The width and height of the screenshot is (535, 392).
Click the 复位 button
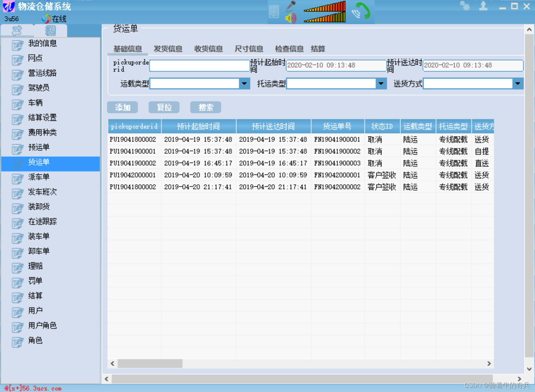tap(164, 107)
